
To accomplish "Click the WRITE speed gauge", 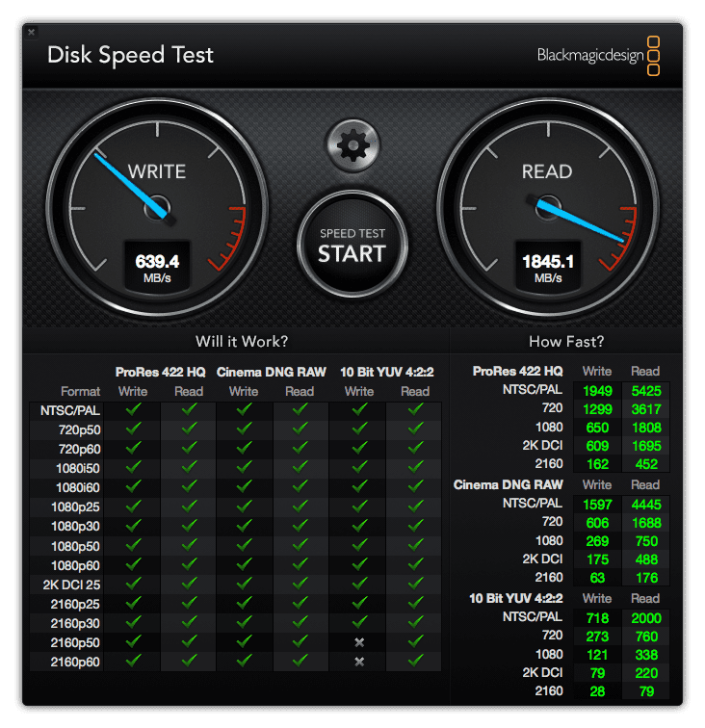I will point(157,208).
